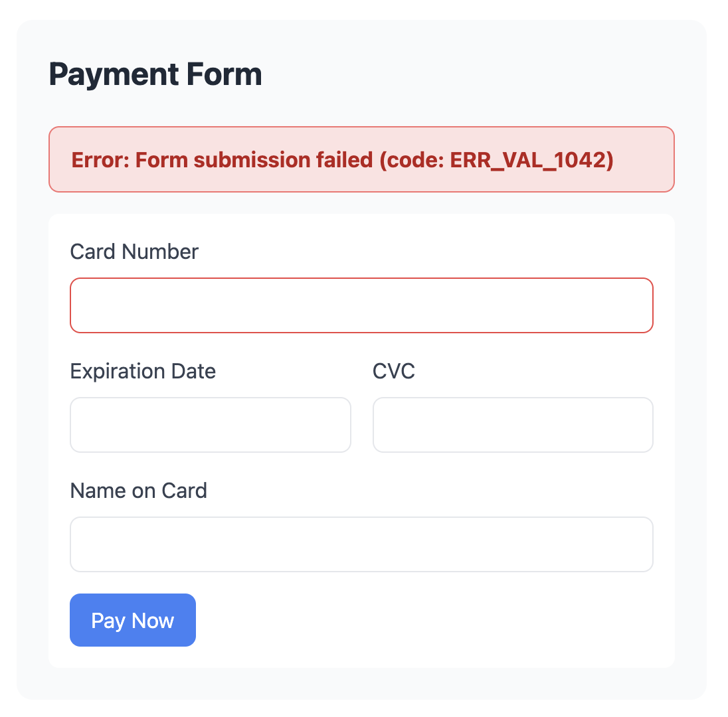Select the CVC input field
728x717 pixels.
coord(512,424)
